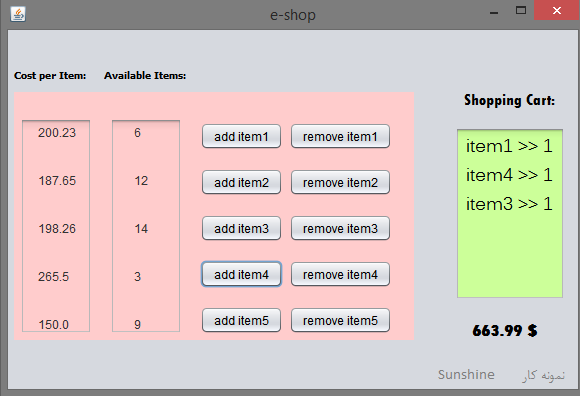The image size is (580, 396).
Task: Click the item1 >> 1 cart entry
Action: [x=509, y=146]
